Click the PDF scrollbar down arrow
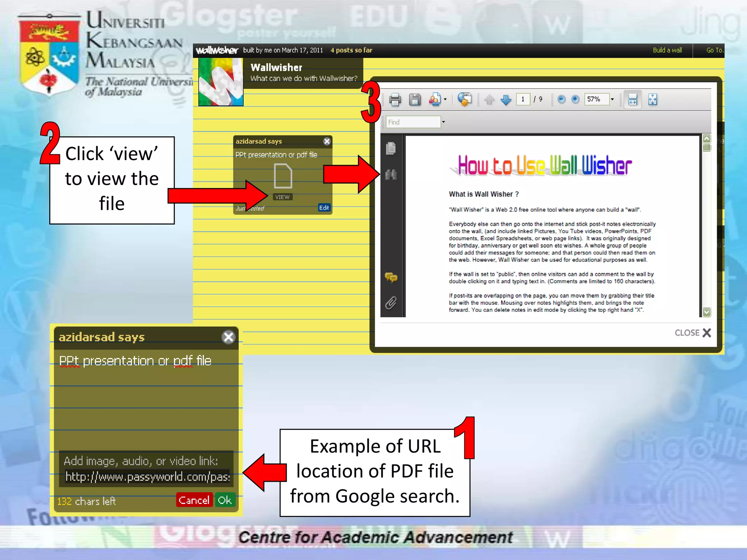 coord(707,312)
